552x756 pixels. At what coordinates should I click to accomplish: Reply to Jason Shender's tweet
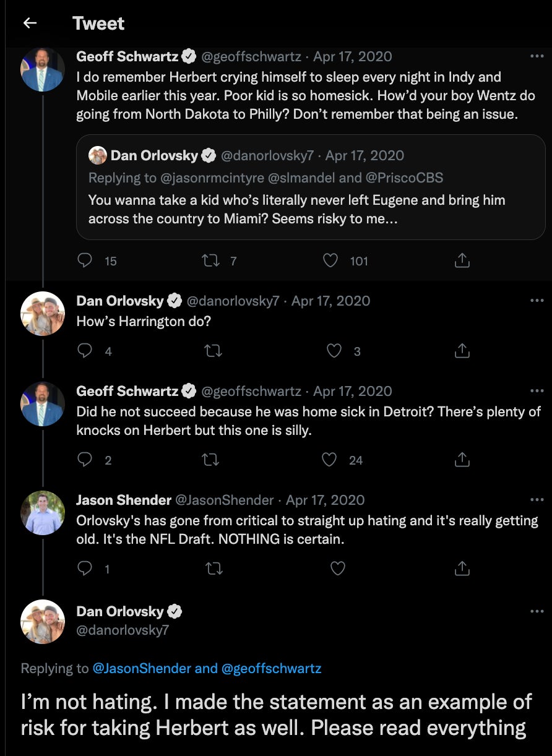coord(85,568)
